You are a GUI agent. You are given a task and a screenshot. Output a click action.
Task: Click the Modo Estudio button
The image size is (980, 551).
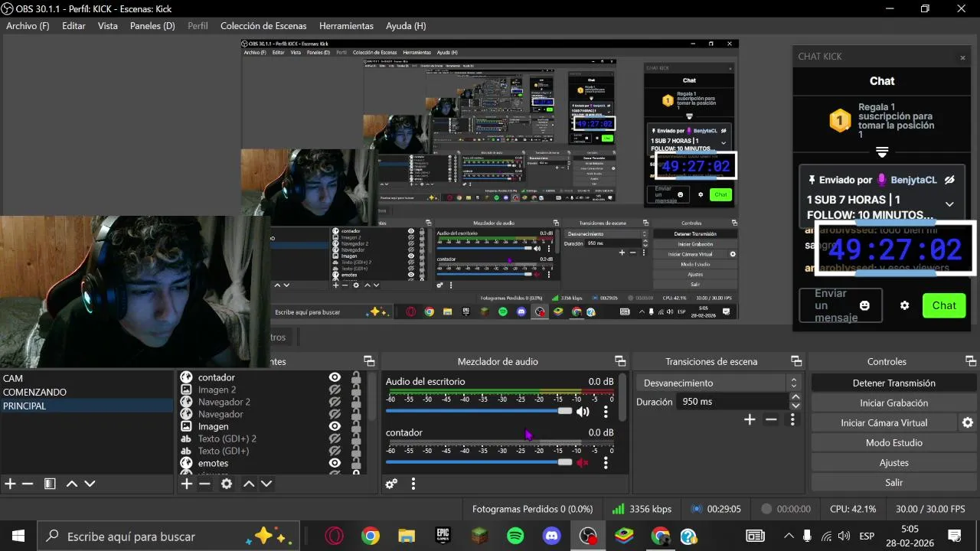[893, 442]
